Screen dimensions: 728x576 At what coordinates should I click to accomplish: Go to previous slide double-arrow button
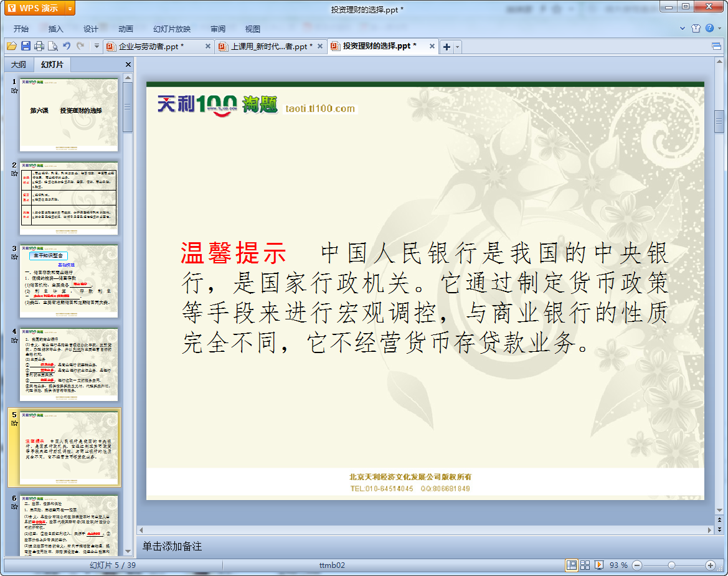coord(719,520)
